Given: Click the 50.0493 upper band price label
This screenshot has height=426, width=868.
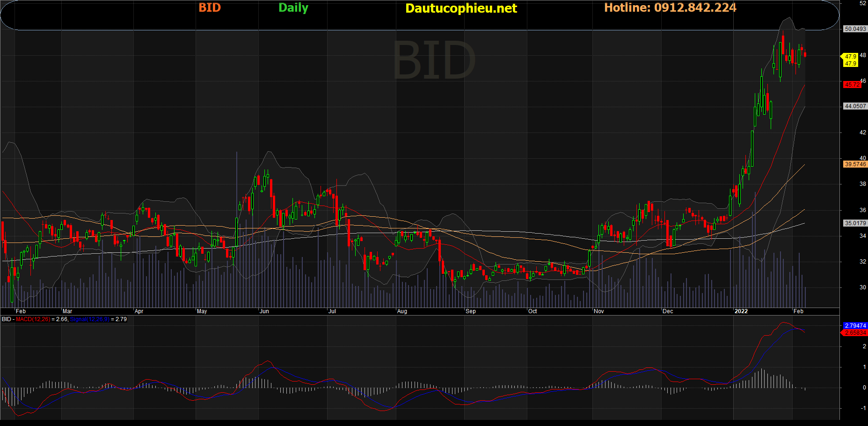Looking at the screenshot, I should pyautogui.click(x=855, y=29).
